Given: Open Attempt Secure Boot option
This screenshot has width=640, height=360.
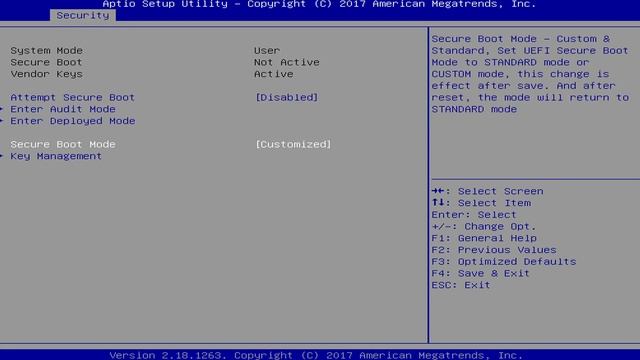Looking at the screenshot, I should 73,97.
